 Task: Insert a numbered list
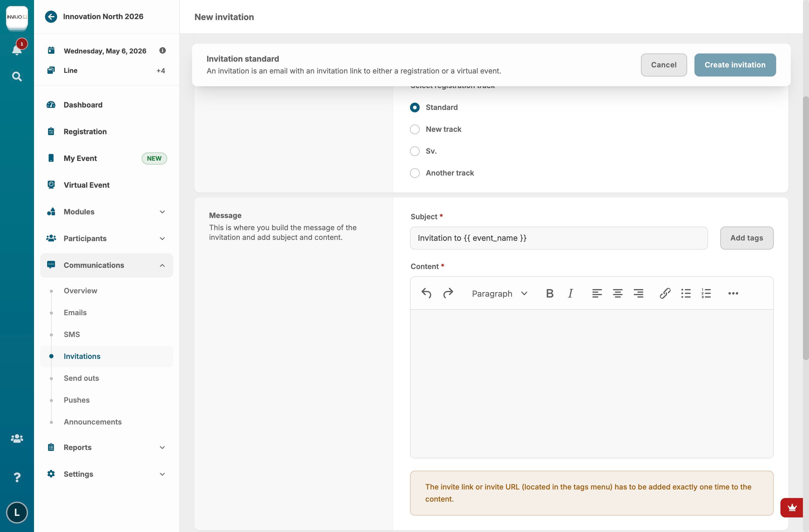706,293
